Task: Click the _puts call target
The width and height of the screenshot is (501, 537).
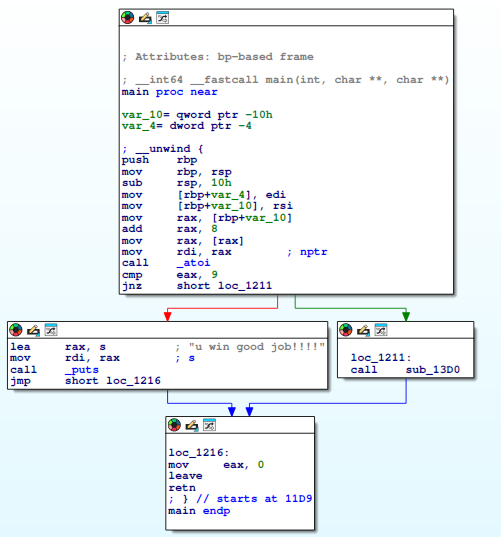Action: click(x=82, y=370)
